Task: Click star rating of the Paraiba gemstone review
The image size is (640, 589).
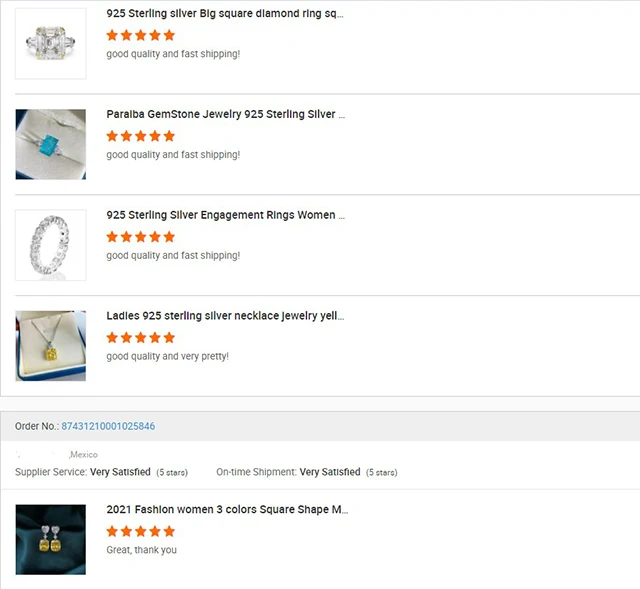Action: coord(141,136)
